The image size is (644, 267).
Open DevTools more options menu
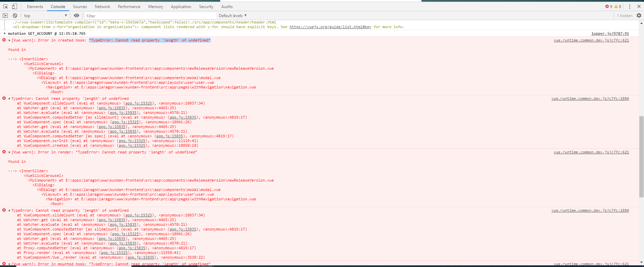630,6
